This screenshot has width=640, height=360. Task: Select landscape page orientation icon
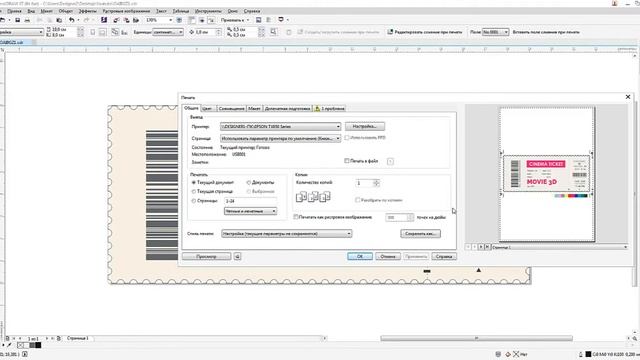pyautogui.click(x=102, y=32)
